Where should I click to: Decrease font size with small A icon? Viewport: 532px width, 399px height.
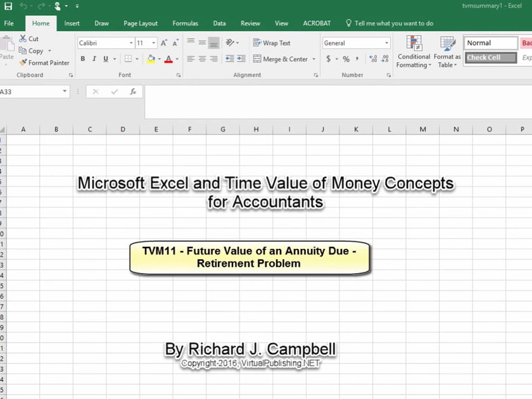pyautogui.click(x=175, y=43)
